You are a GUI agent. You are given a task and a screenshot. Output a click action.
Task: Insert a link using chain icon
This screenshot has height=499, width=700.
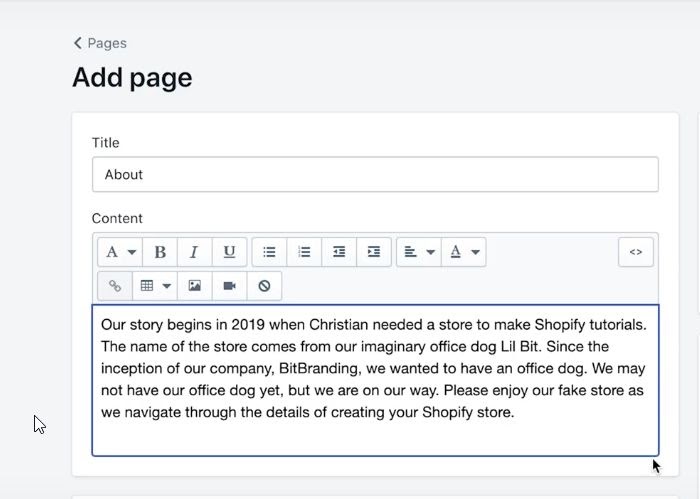click(x=115, y=286)
